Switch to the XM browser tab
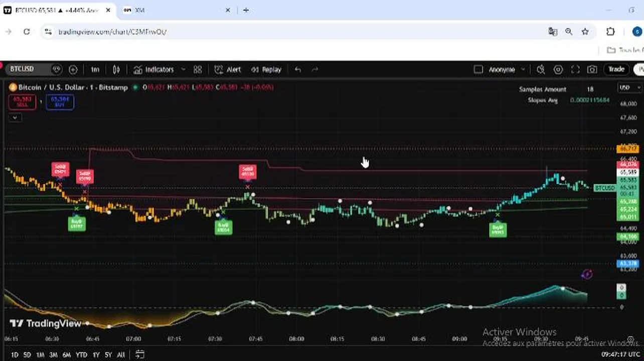 pos(176,10)
